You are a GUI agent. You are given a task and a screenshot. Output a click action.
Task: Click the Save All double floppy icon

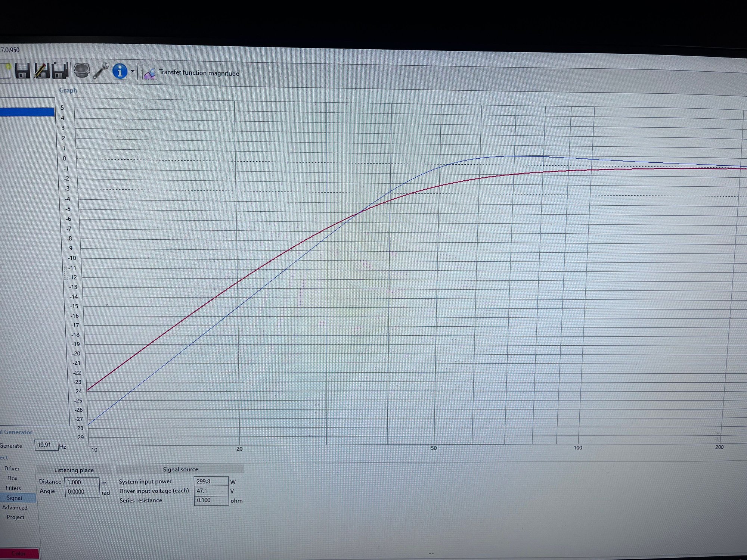[60, 71]
